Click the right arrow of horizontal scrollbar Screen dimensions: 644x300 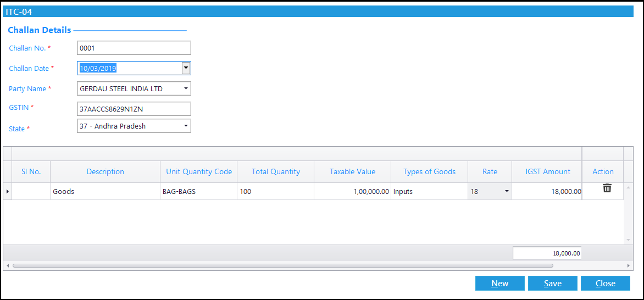pyautogui.click(x=628, y=266)
